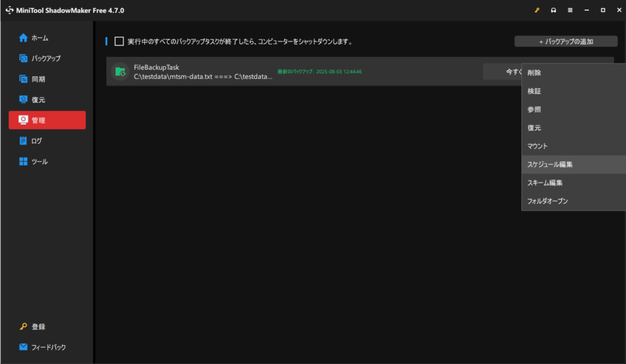Viewport: 626px width, 364px height.
Task: Click the shutdown-after-backup sentence text
Action: (240, 42)
